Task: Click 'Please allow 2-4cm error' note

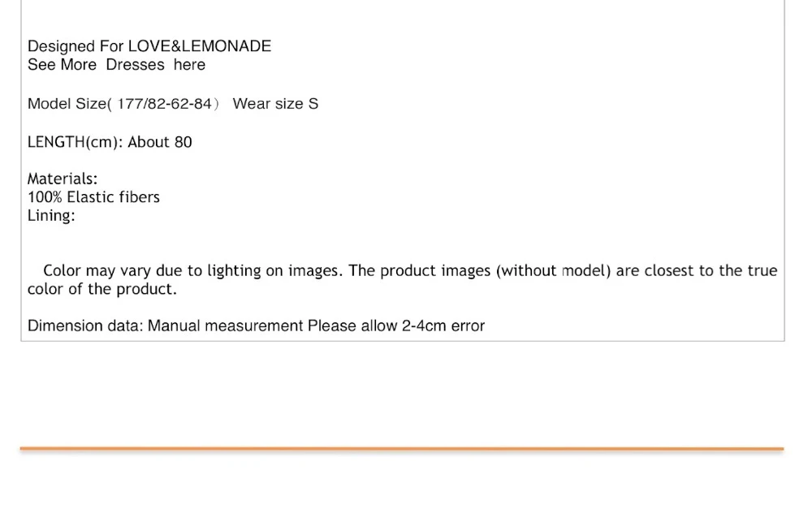Action: [396, 326]
